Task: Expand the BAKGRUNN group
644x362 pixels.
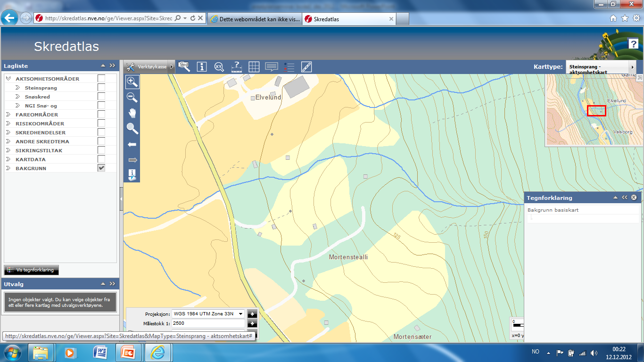Action: (8, 168)
